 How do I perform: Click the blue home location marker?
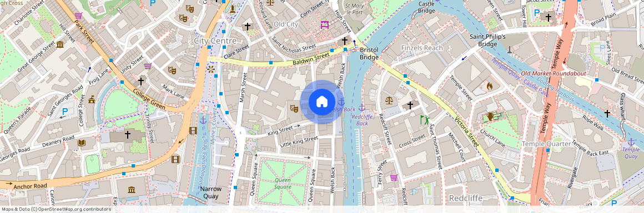pos(322,102)
